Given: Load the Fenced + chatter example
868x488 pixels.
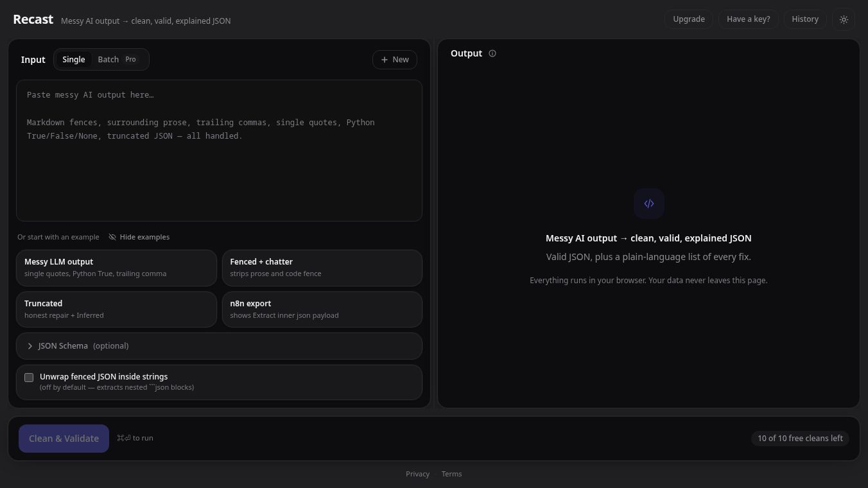Looking at the screenshot, I should click(322, 268).
